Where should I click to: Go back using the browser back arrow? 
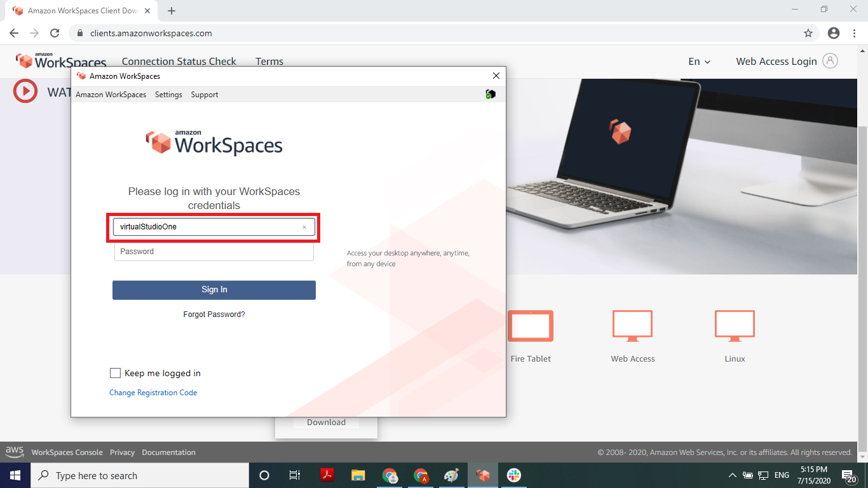pyautogui.click(x=14, y=33)
